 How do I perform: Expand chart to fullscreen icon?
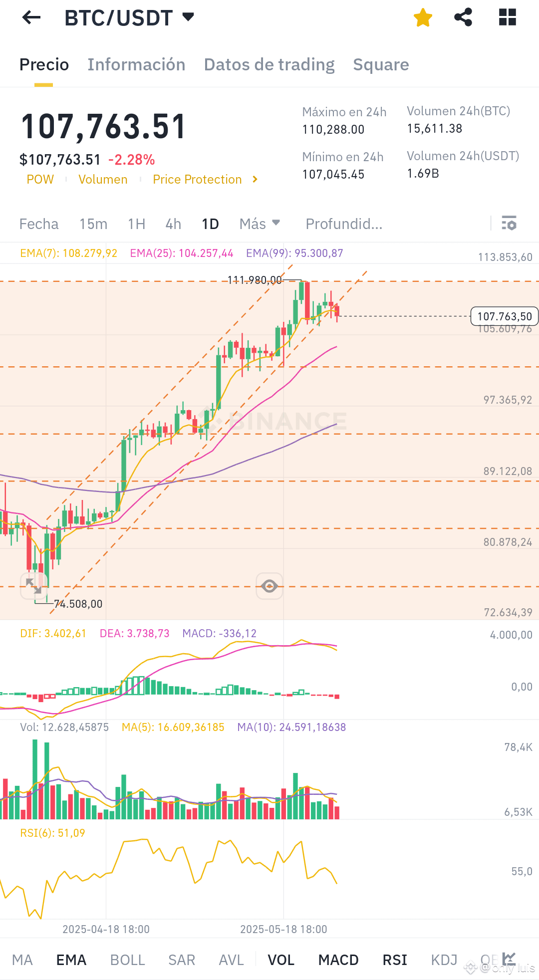click(x=33, y=586)
